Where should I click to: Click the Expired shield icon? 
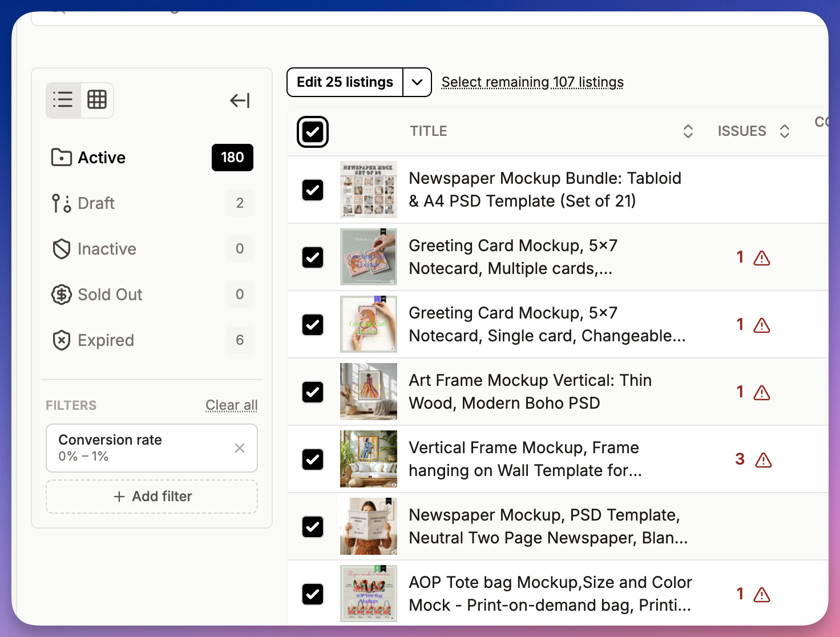(x=62, y=340)
